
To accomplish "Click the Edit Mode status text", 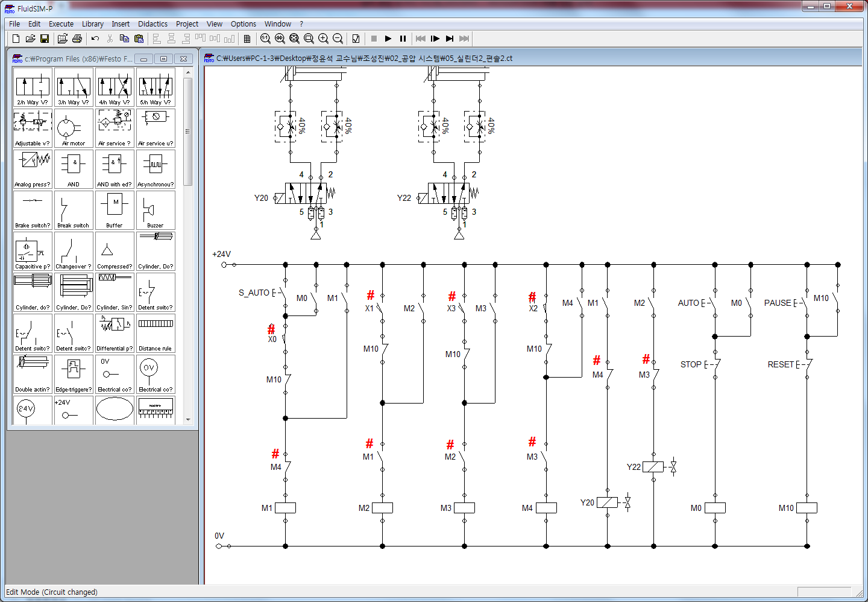I will click(x=52, y=592).
